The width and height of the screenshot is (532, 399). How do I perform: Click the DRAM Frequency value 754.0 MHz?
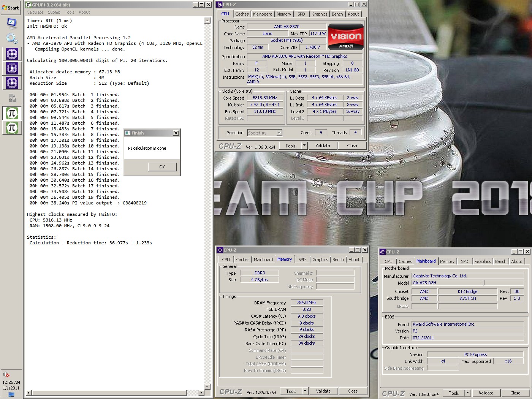pos(307,302)
